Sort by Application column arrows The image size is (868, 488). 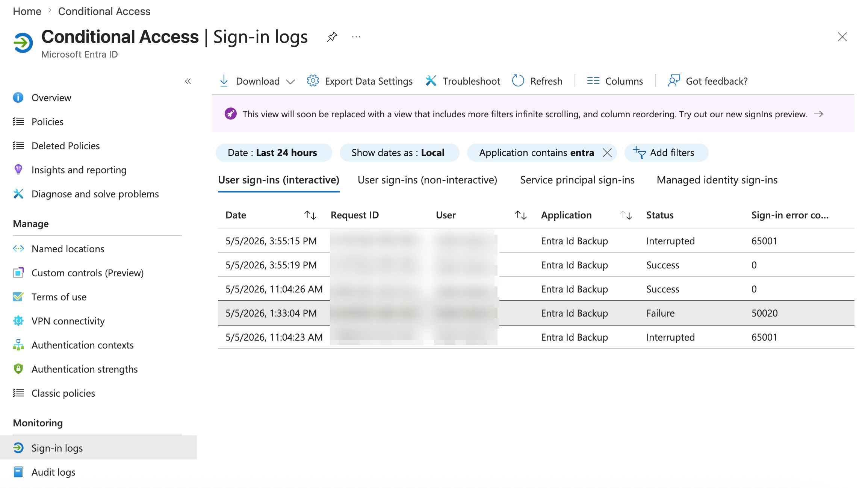(x=626, y=215)
